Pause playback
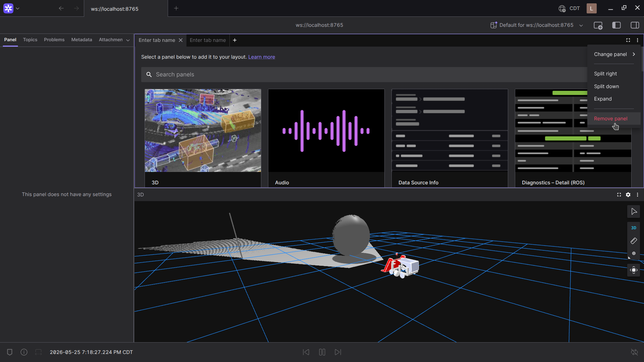Viewport: 644px width, 362px height. click(322, 352)
